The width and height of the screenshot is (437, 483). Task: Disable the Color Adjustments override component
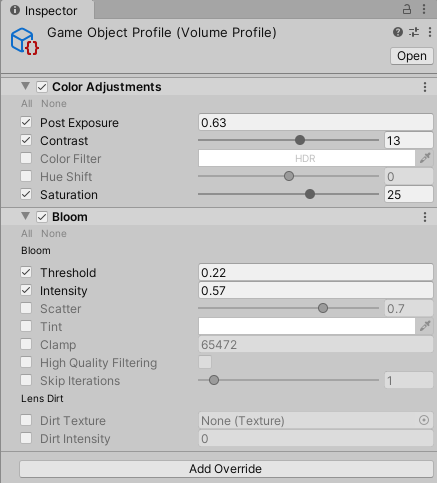click(42, 87)
